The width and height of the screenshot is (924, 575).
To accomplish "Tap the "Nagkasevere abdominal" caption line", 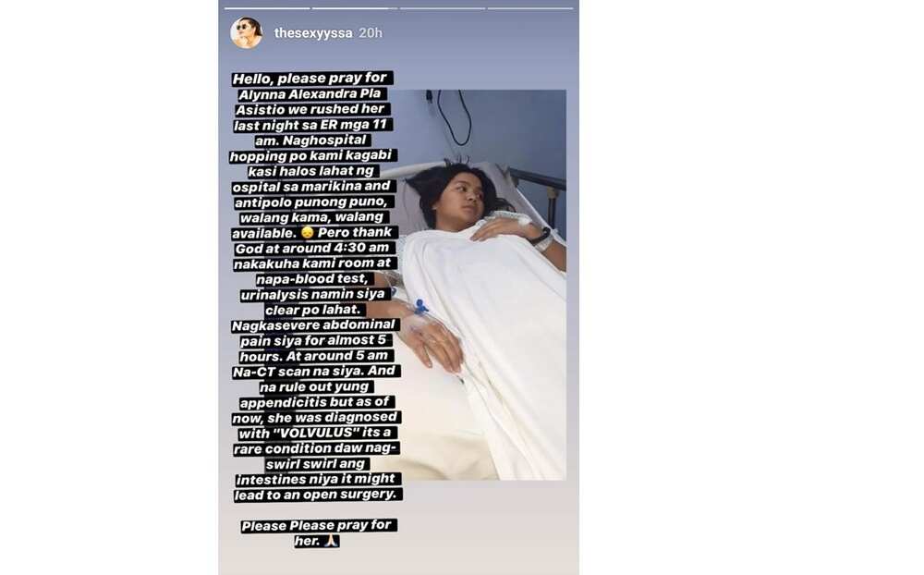I will 313,325.
